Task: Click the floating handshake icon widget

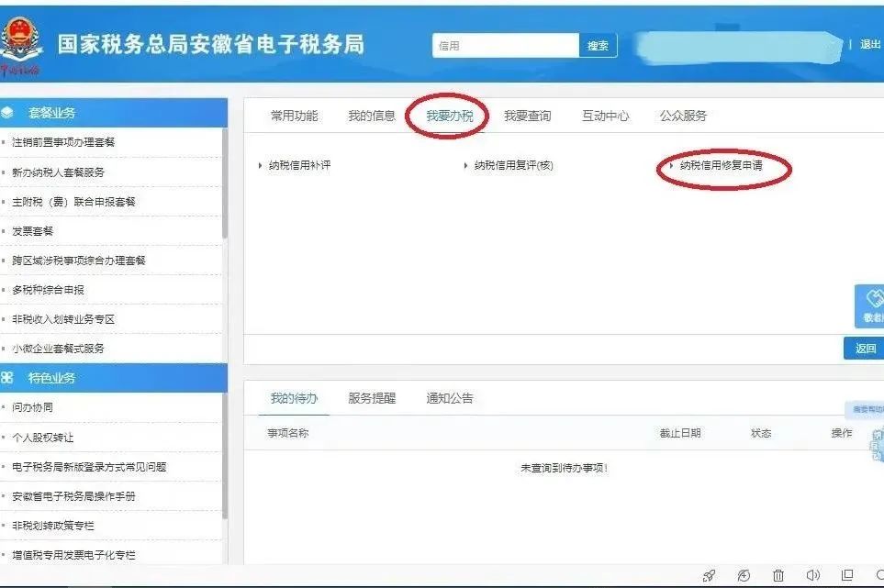Action: coord(869,306)
